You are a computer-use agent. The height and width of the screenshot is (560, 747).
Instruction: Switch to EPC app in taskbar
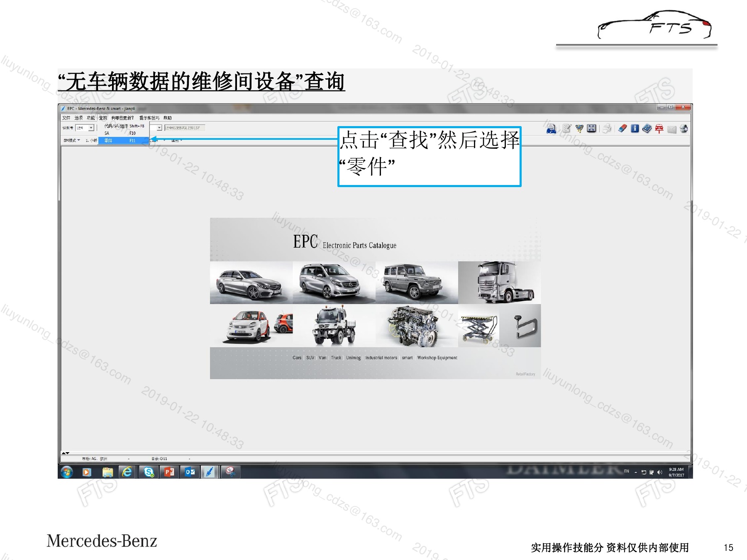click(x=210, y=472)
